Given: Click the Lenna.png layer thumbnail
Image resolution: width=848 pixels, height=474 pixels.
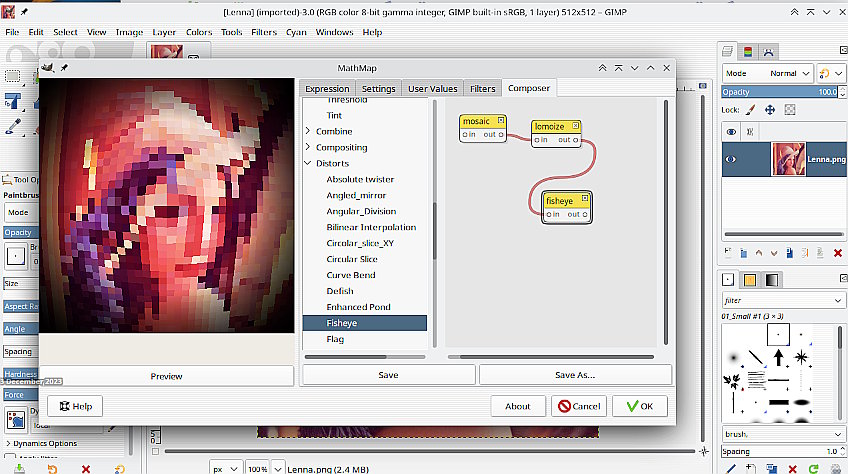Looking at the screenshot, I should [x=788, y=159].
